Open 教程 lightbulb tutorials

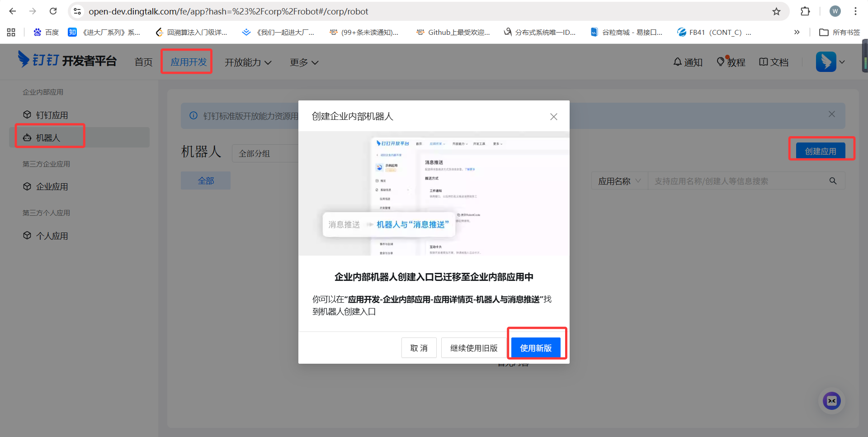731,62
